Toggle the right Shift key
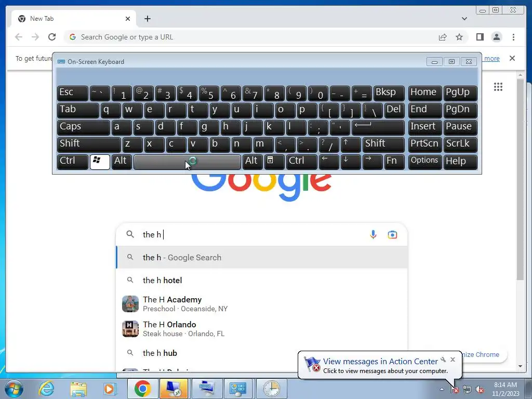Viewport: 532px width, 399px height. 383,144
